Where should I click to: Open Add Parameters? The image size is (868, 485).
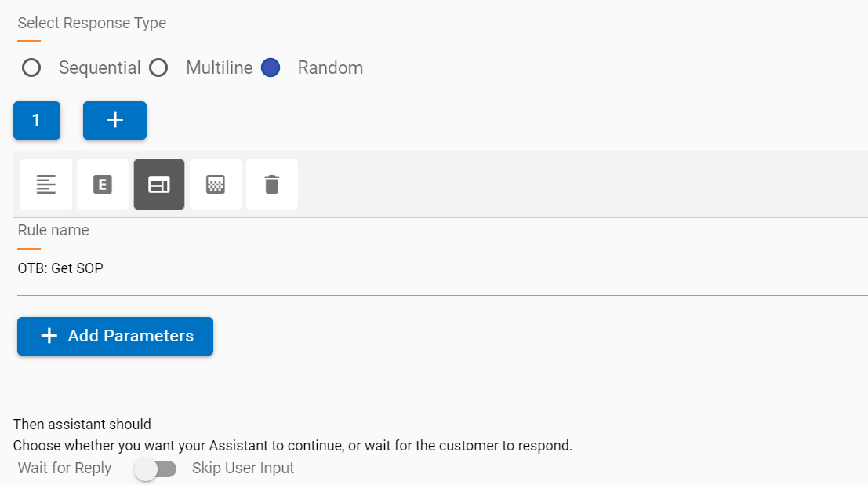click(x=114, y=336)
